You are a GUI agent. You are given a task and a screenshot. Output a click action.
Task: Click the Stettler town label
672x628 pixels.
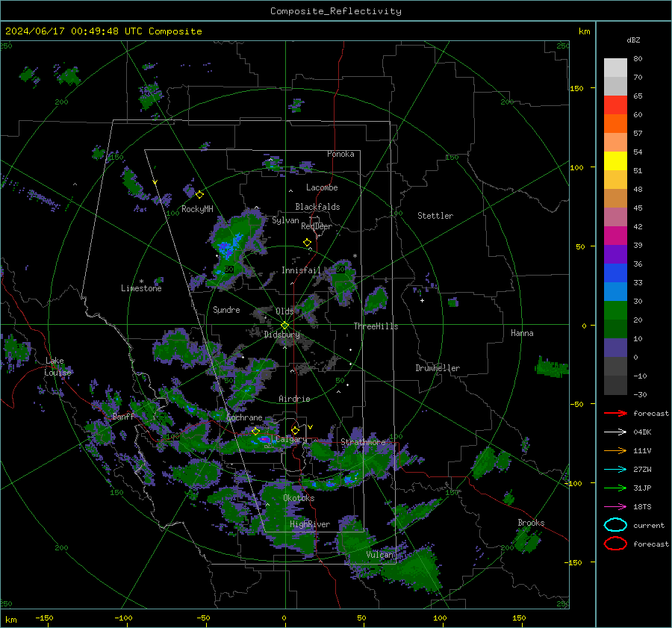click(435, 216)
